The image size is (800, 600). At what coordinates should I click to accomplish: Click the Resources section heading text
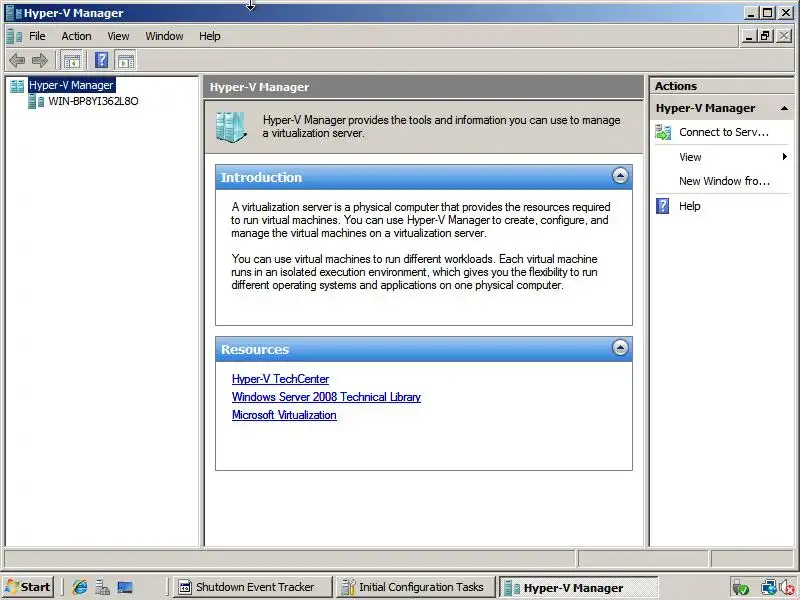click(255, 349)
